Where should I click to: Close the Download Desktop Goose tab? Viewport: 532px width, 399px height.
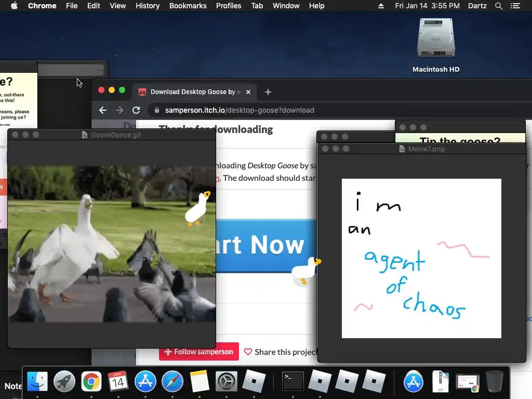(248, 92)
